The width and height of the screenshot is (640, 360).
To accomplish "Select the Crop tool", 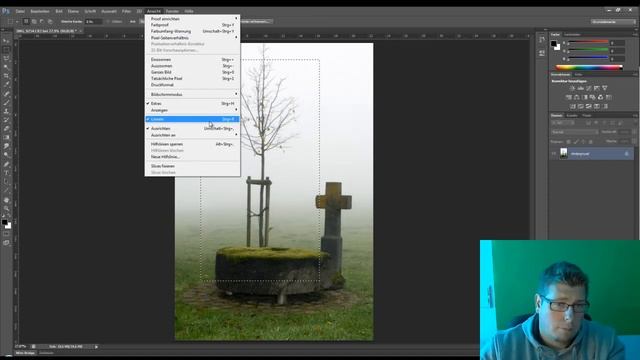I will pyautogui.click(x=6, y=76).
